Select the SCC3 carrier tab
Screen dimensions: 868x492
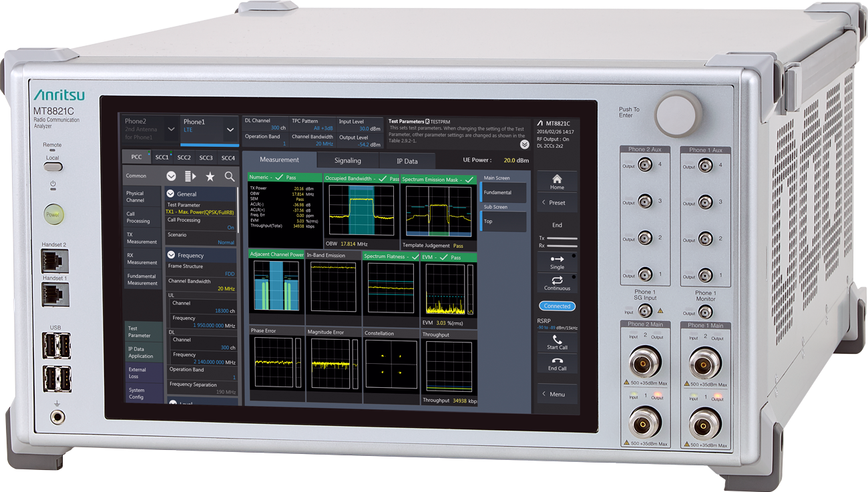coord(206,158)
